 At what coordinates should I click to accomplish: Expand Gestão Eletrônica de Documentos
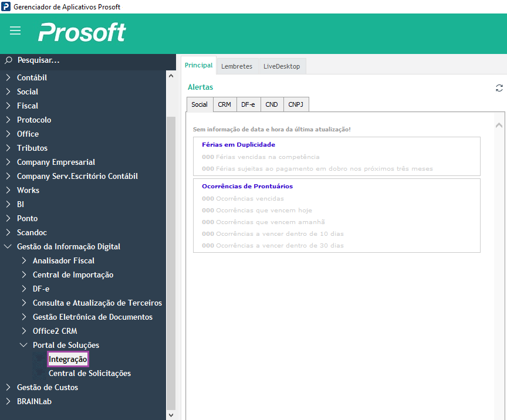[24, 317]
